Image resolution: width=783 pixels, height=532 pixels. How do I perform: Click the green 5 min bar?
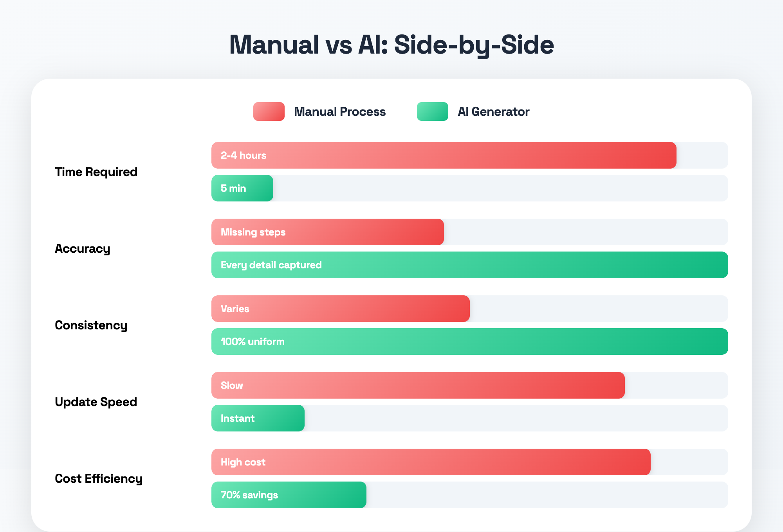point(242,188)
